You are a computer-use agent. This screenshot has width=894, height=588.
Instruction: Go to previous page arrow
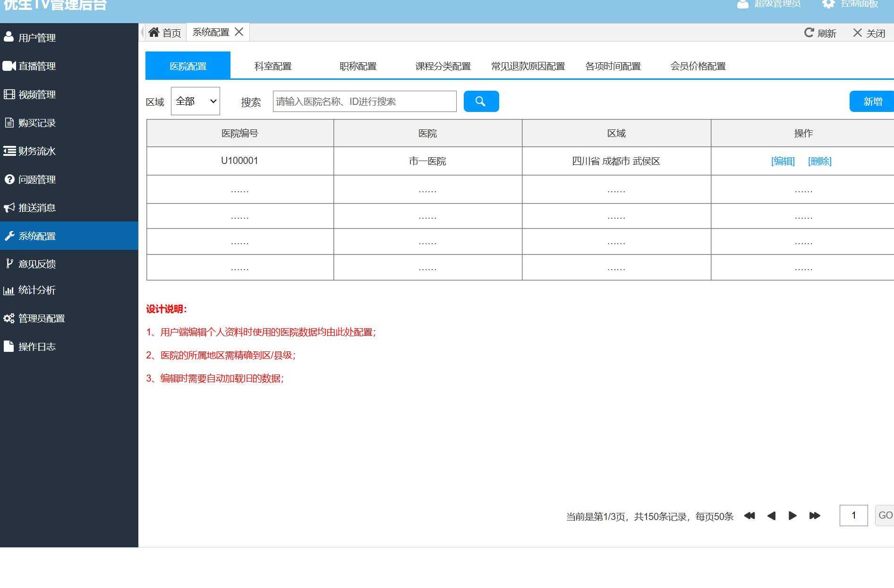[x=771, y=516]
